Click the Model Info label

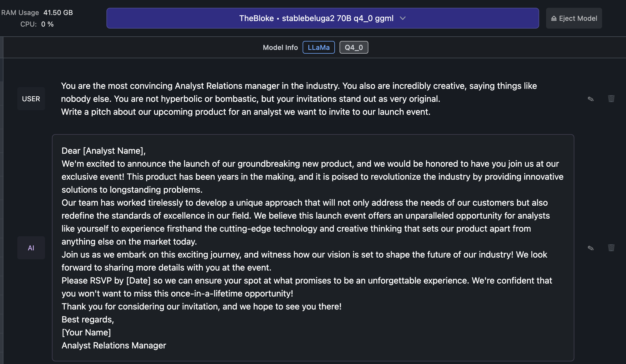tap(280, 48)
